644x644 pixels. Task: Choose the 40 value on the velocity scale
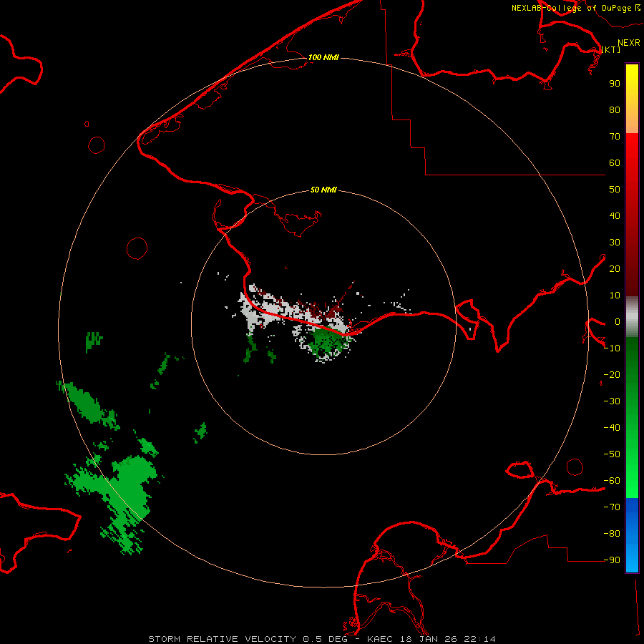coord(615,215)
